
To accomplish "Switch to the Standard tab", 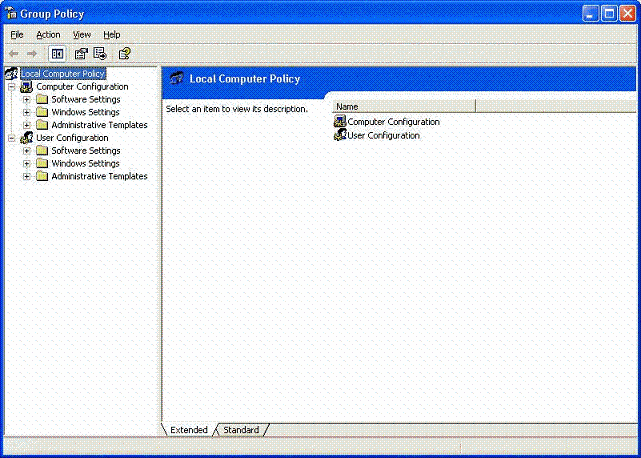I will 241,430.
